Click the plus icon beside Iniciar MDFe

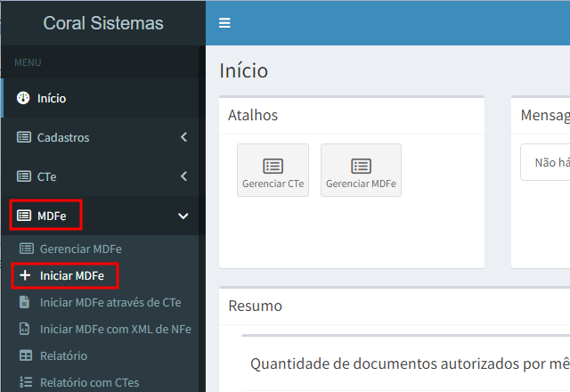click(x=25, y=276)
